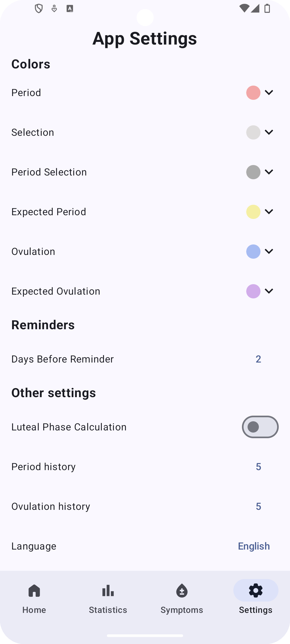This screenshot has height=644, width=290.
Task: Toggle the Luteal Phase Calculation switch
Action: [x=260, y=427]
